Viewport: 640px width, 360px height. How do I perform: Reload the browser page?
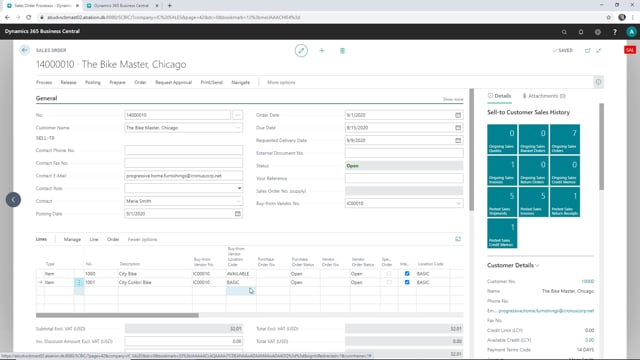click(29, 17)
